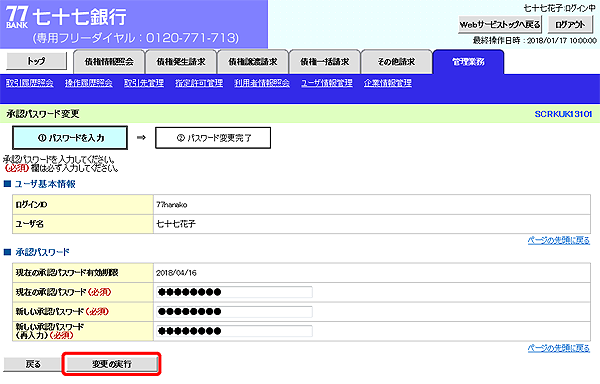This screenshot has width=600, height=384.
Task: Click the 新しい承認パスワード field
Action: point(234,312)
